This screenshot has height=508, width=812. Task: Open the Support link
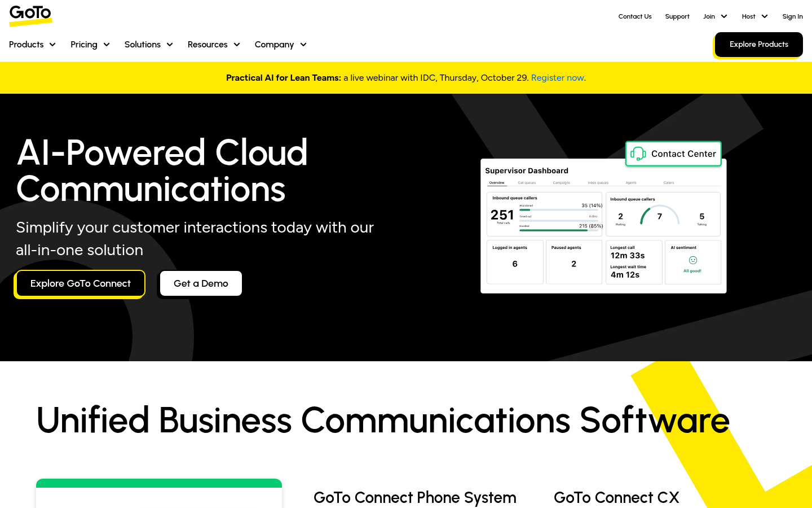click(x=677, y=16)
